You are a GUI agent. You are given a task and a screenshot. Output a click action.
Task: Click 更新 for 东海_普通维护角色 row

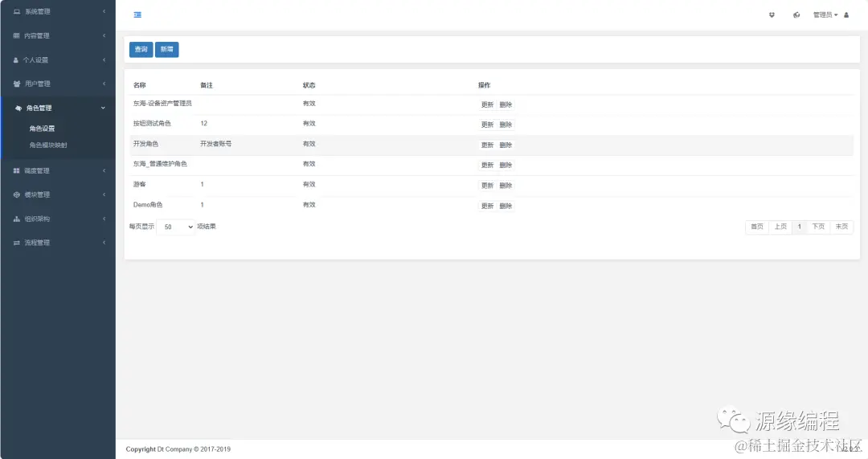487,165
